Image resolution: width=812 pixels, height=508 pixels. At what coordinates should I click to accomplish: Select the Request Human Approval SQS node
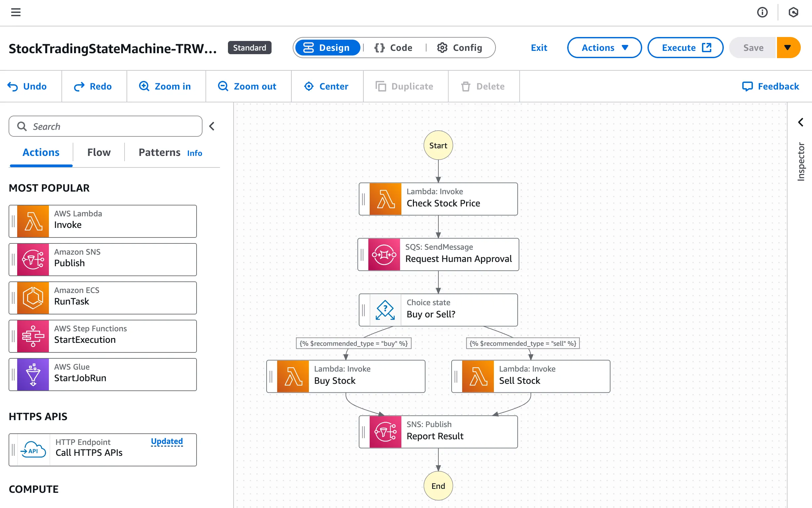[438, 254]
